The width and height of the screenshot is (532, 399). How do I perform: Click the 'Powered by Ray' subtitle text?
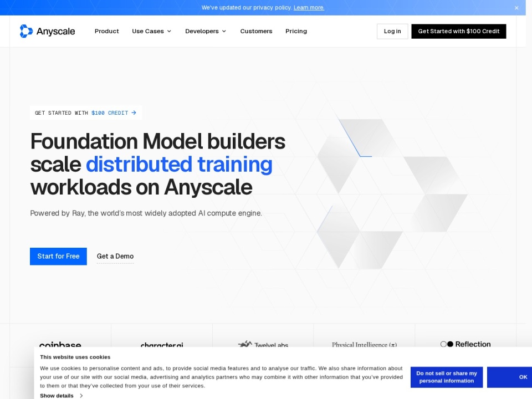click(146, 213)
